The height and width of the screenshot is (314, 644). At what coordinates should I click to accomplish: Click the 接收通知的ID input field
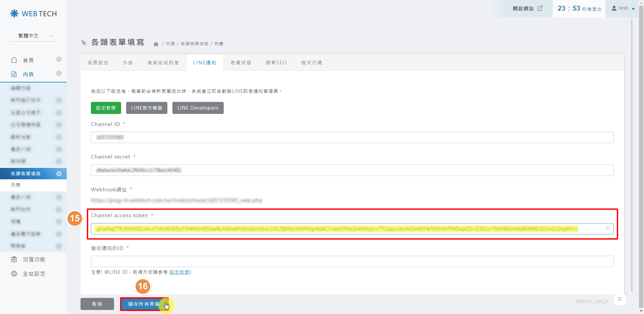pos(352,261)
